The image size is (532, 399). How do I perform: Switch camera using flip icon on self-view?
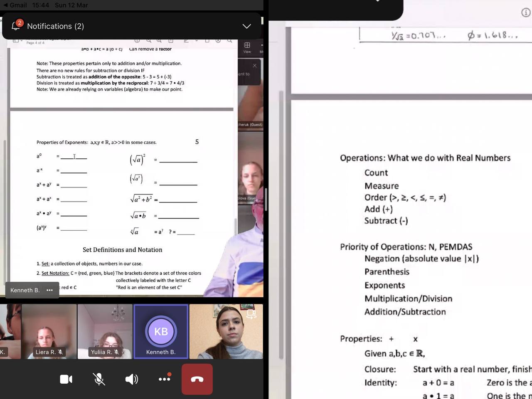[251, 314]
